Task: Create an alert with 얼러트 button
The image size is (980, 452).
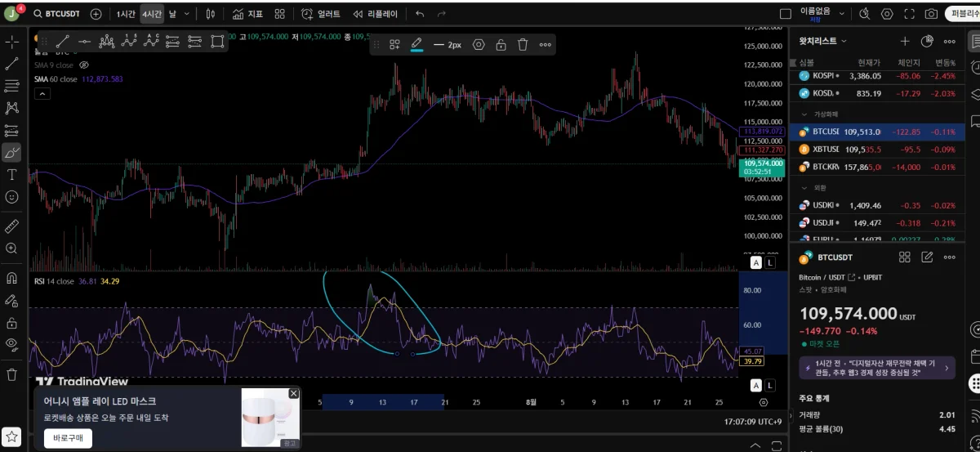Action: click(x=320, y=14)
